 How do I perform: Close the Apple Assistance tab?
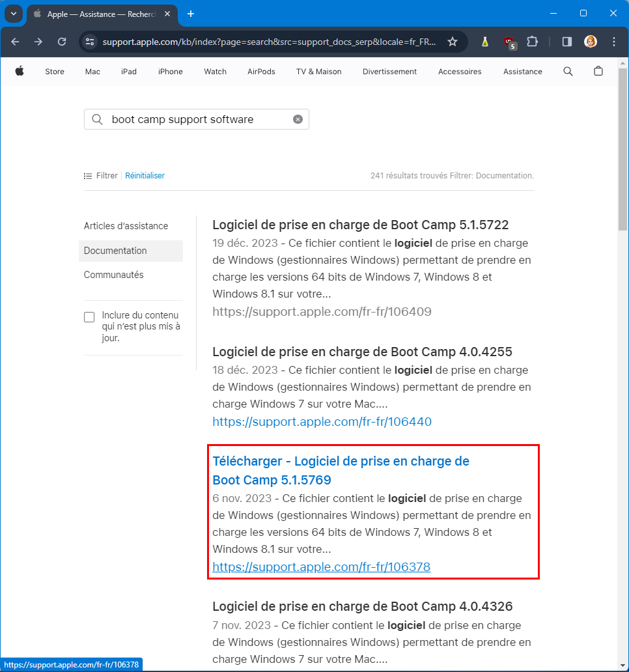[x=167, y=14]
